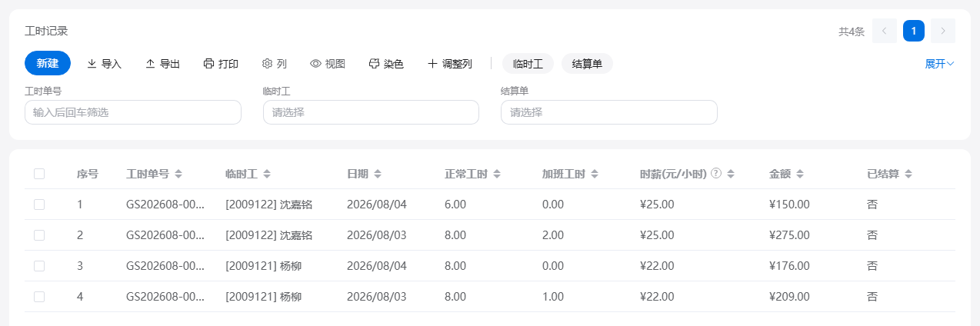The width and height of the screenshot is (980, 326).
Task: Open the 视图 view eye icon
Action: pos(328,64)
